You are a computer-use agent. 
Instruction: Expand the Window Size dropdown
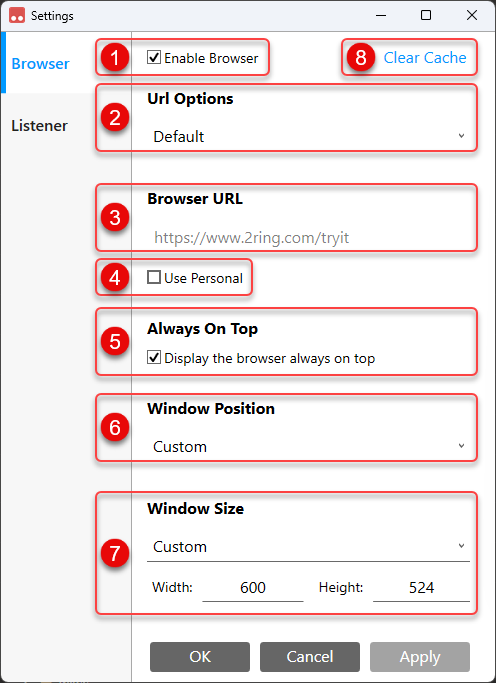308,547
